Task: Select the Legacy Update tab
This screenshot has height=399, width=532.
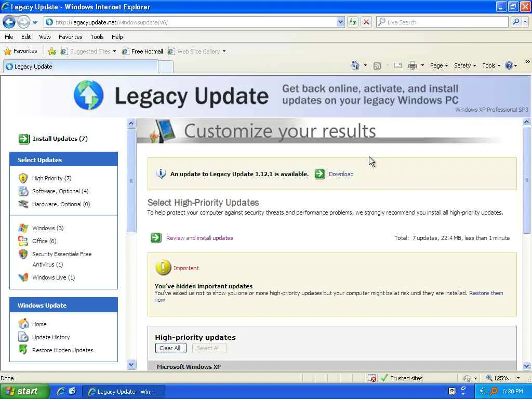Action: point(81,66)
